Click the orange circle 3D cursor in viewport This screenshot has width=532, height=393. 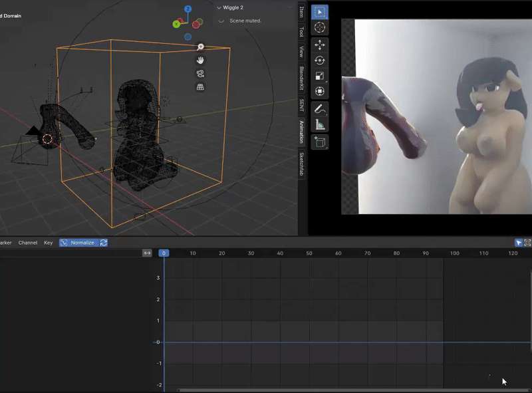tap(47, 139)
